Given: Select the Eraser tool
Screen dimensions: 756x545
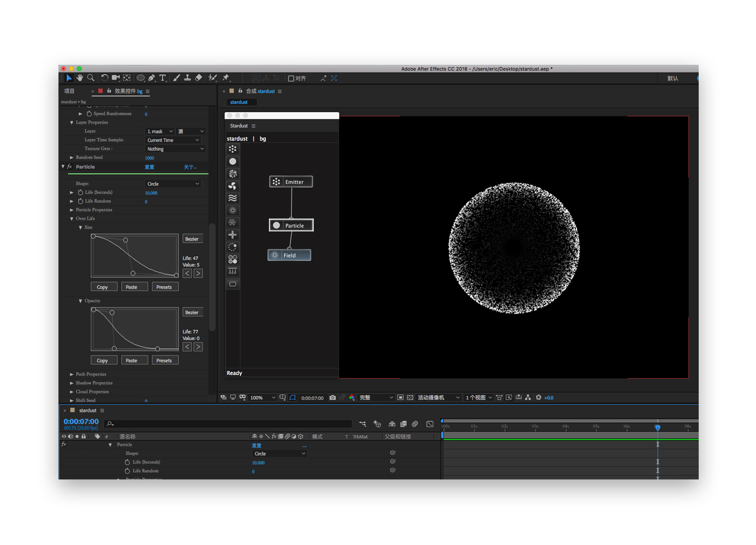Looking at the screenshot, I should point(198,78).
